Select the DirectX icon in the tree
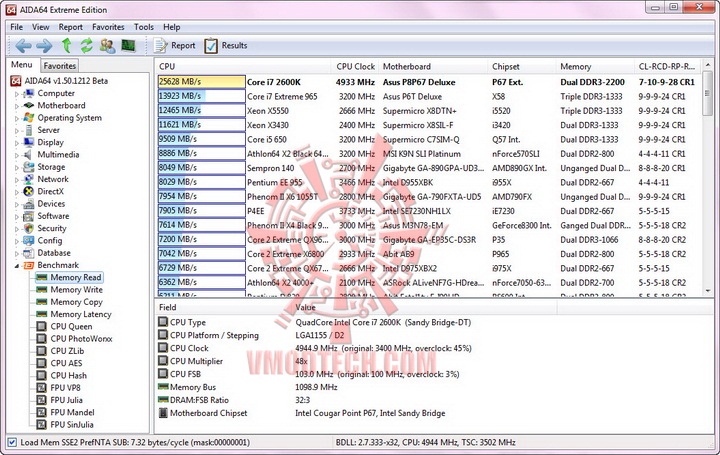This screenshot has height=455, width=720. click(28, 191)
